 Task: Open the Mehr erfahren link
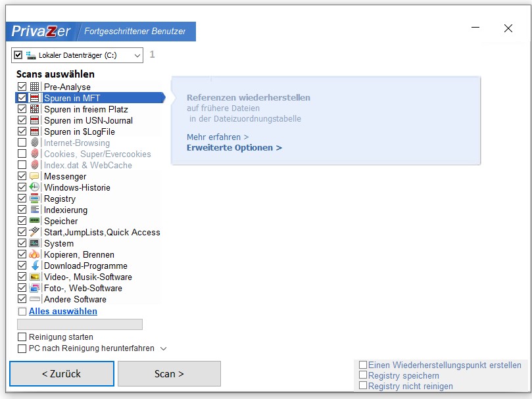(x=218, y=137)
